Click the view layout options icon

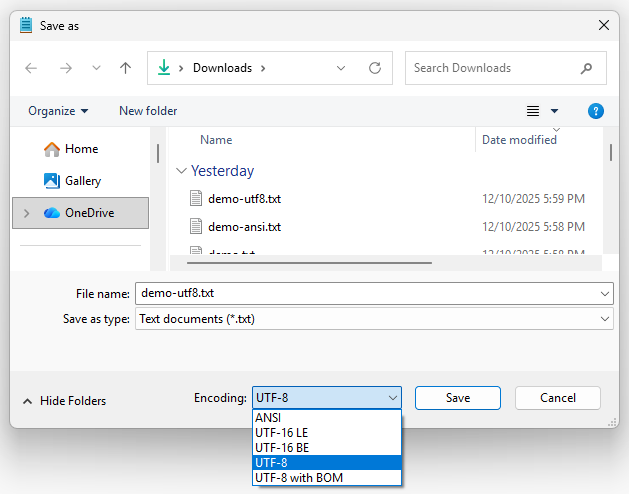(533, 111)
